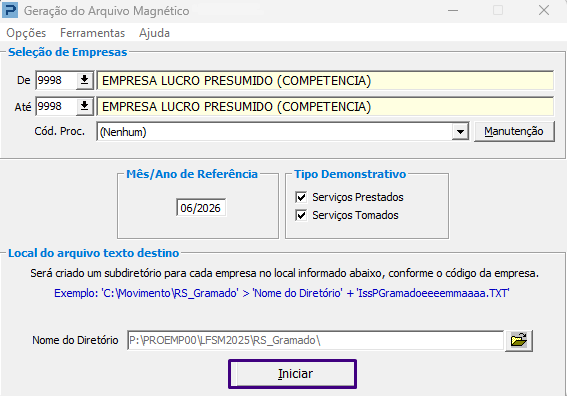
Task: Click the Exemplo path text line
Action: point(282,293)
